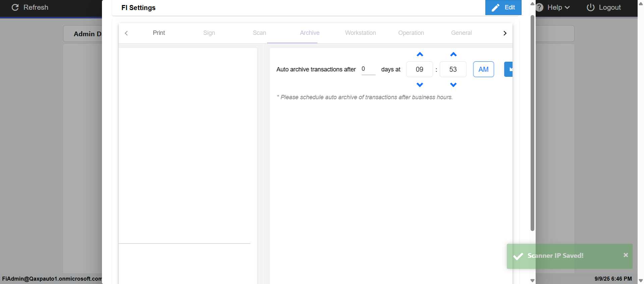The height and width of the screenshot is (284, 644).
Task: Decrease the hour with the down arrow
Action: [420, 85]
